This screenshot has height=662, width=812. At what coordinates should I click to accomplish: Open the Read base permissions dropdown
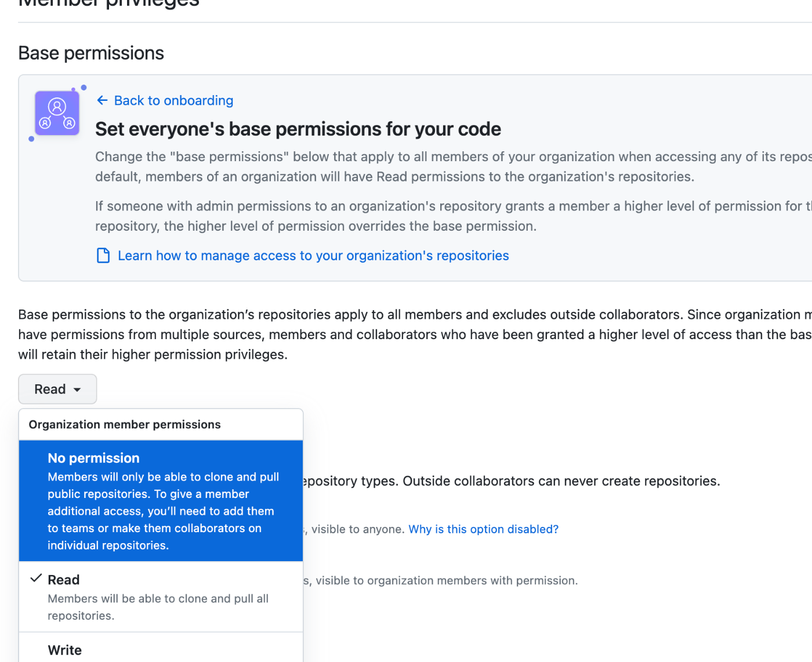pos(57,389)
